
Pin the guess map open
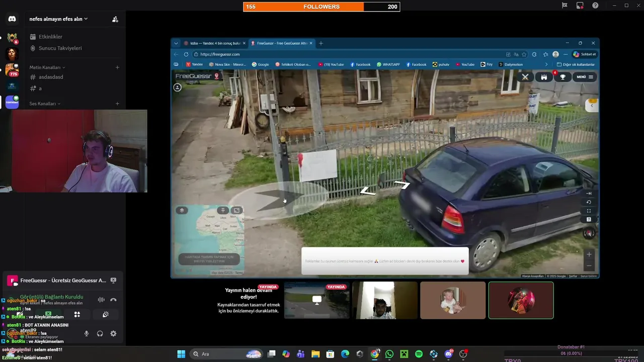(x=222, y=210)
